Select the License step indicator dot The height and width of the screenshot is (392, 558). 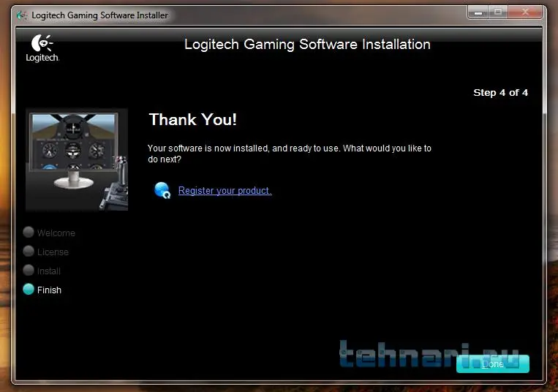pos(29,252)
